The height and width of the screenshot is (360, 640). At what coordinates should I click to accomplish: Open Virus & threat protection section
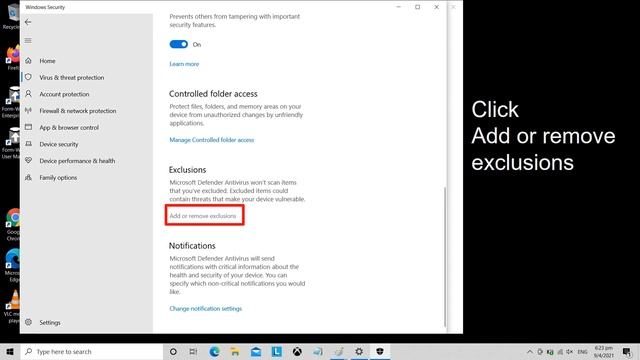pyautogui.click(x=71, y=78)
